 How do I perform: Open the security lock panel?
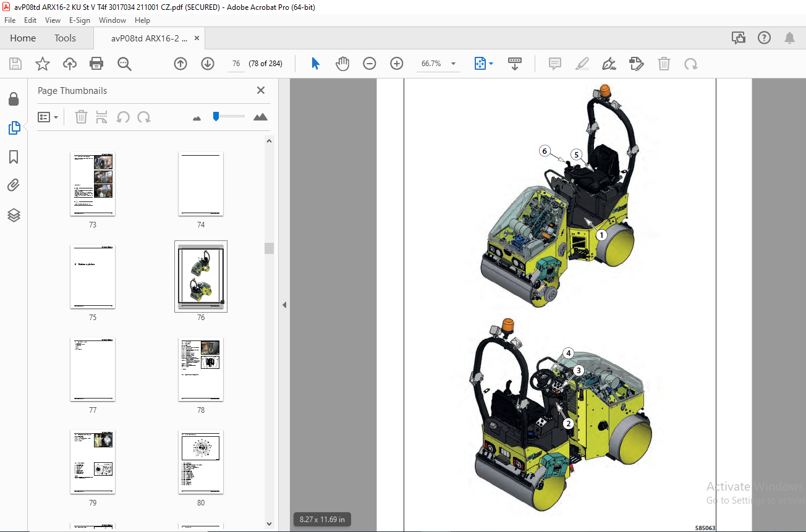point(14,99)
